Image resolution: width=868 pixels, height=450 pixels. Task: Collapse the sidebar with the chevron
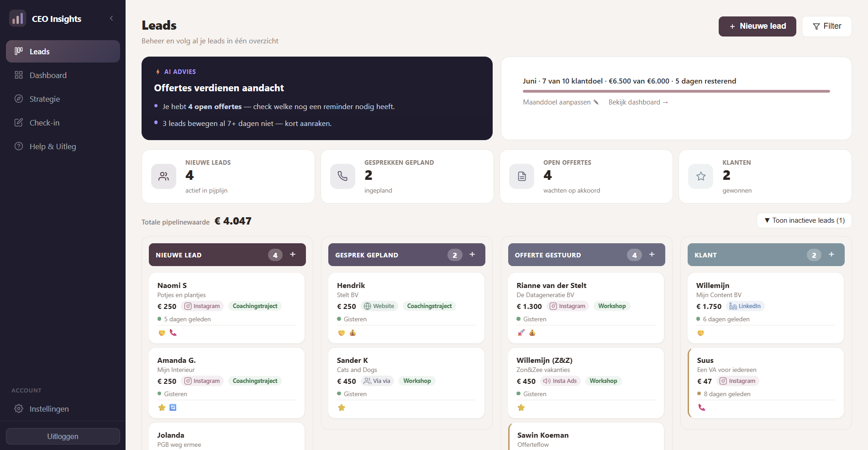click(111, 18)
